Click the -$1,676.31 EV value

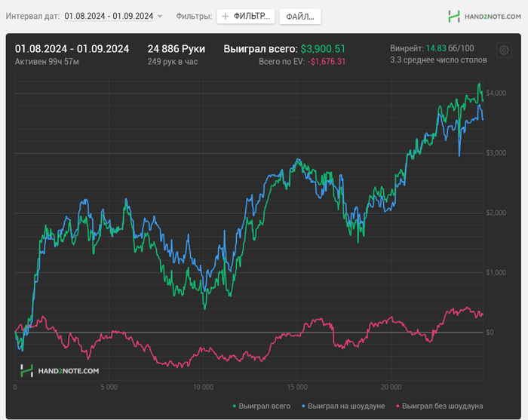pos(327,62)
